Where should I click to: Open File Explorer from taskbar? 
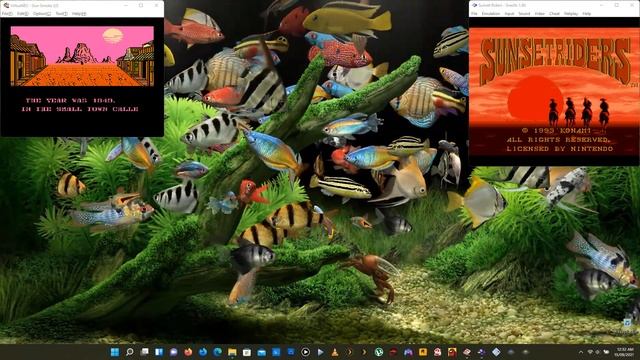(232, 352)
